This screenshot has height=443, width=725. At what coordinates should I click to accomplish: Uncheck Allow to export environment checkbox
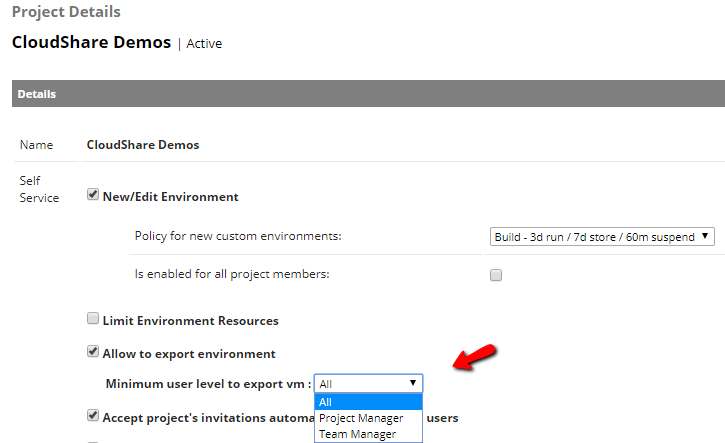[x=93, y=351]
